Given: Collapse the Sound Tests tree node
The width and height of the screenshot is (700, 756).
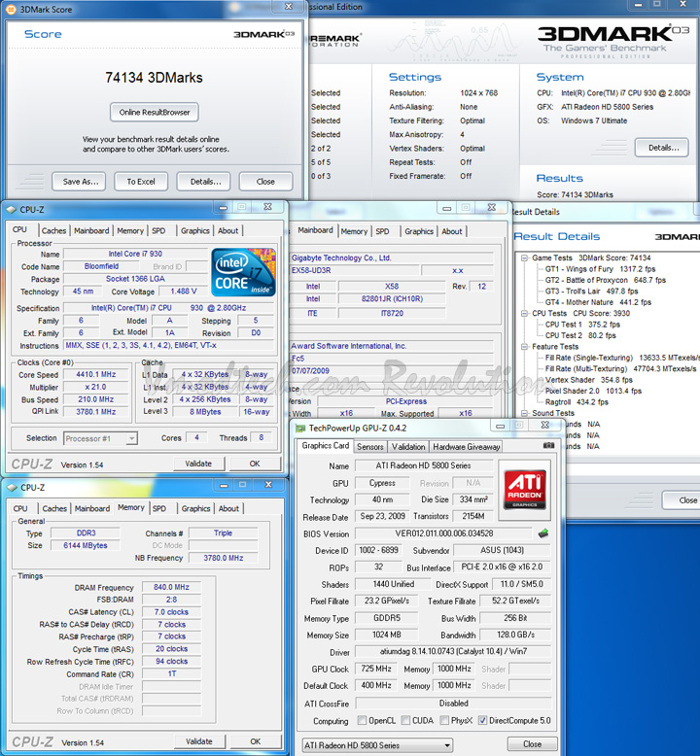Looking at the screenshot, I should [524, 413].
